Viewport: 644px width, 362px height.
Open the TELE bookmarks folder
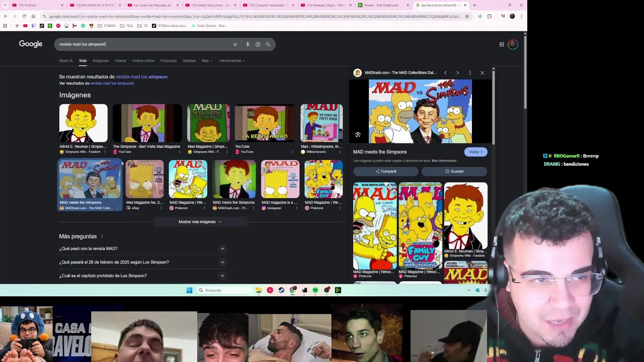point(126,26)
